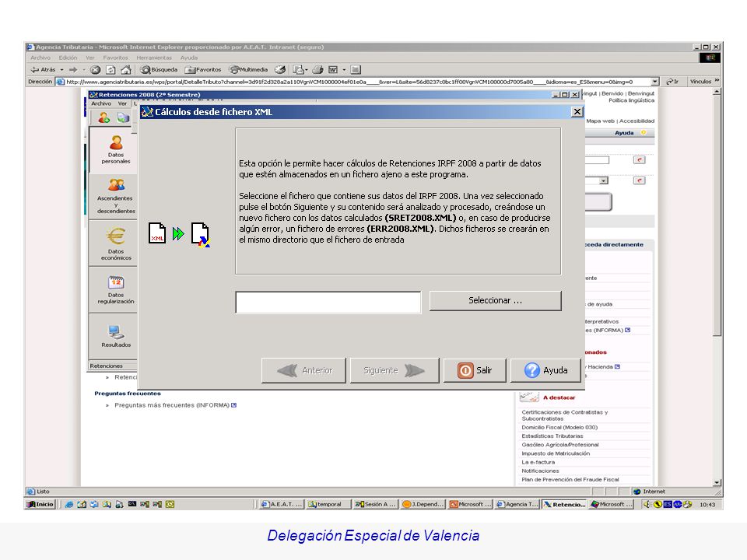Click Internet Explorer quick launch icon
The width and height of the screenshot is (747, 560).
[x=69, y=504]
